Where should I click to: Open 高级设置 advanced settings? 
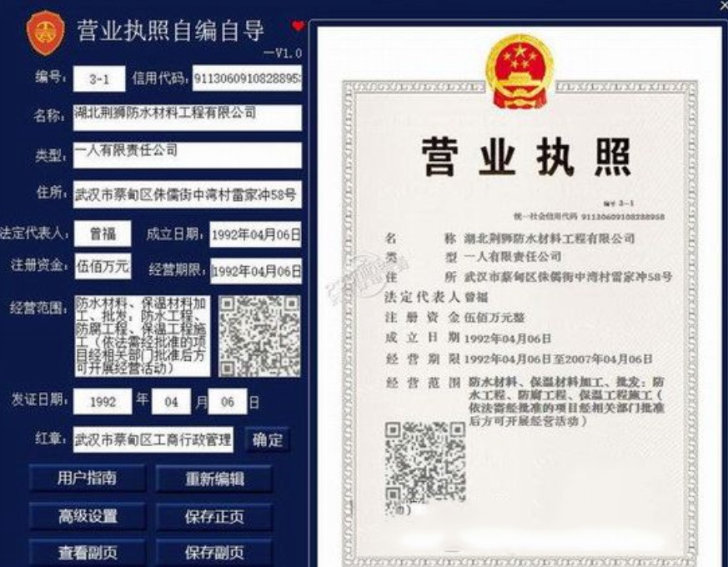[88, 516]
